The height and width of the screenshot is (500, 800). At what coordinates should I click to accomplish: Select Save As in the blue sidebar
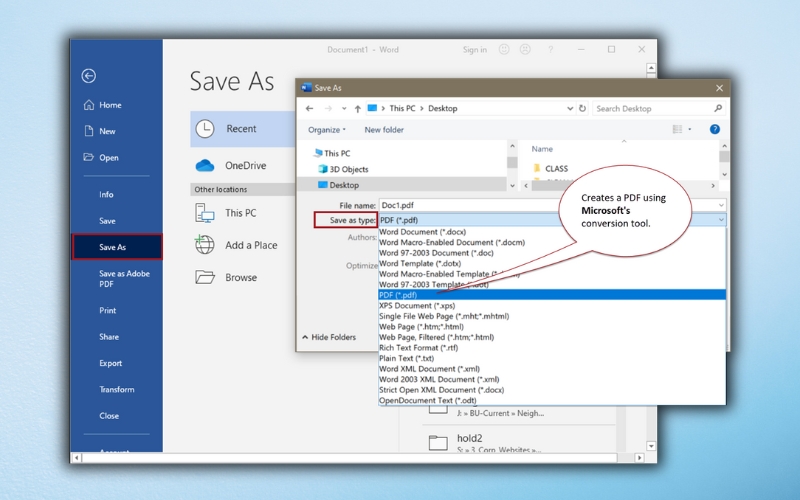117,247
